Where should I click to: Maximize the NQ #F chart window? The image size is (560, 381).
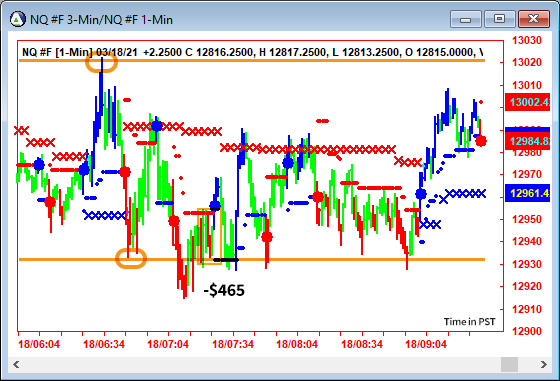click(x=499, y=19)
